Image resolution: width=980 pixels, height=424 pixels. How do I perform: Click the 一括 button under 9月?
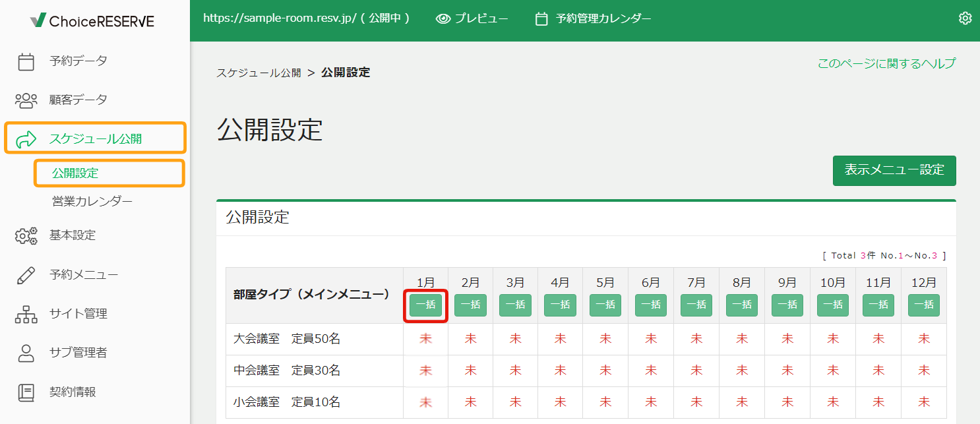pos(787,305)
